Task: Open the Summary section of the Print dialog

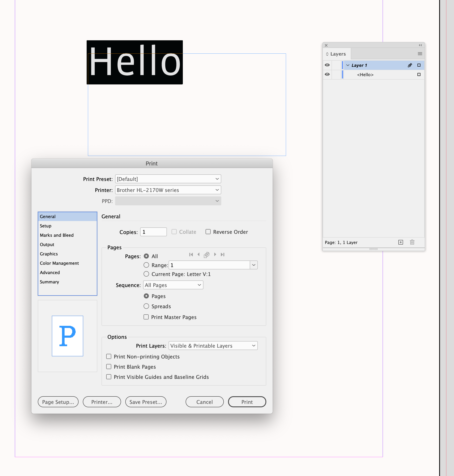Action: click(49, 282)
